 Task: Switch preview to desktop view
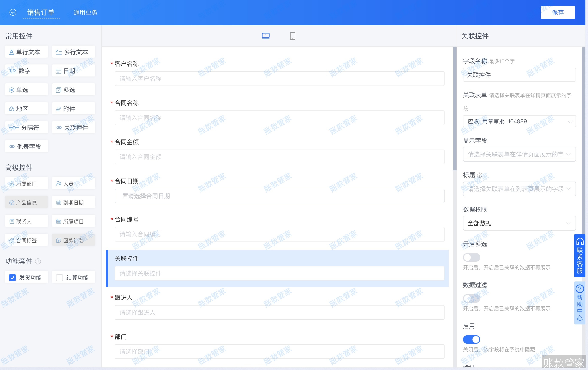coord(265,36)
